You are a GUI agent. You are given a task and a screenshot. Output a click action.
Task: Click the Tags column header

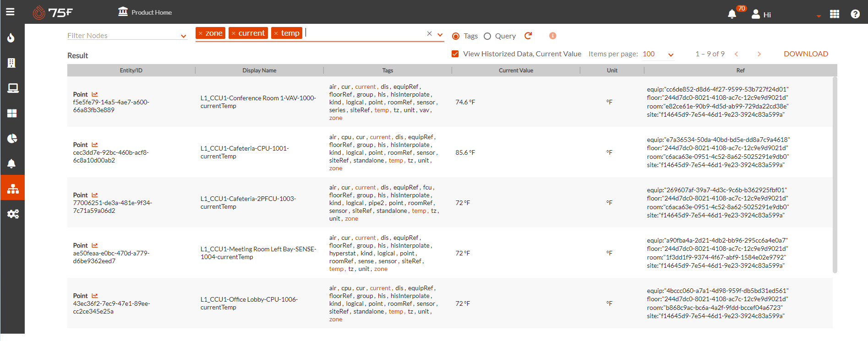coord(388,70)
